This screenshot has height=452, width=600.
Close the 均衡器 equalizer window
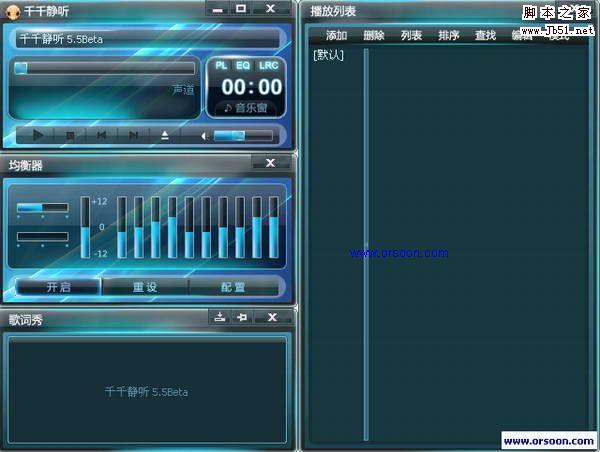[x=271, y=163]
